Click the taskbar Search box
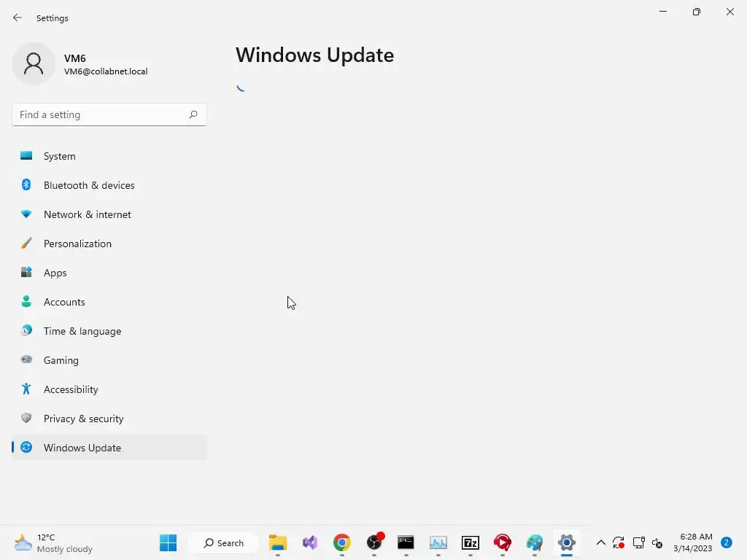The width and height of the screenshot is (747, 560). pos(223,542)
